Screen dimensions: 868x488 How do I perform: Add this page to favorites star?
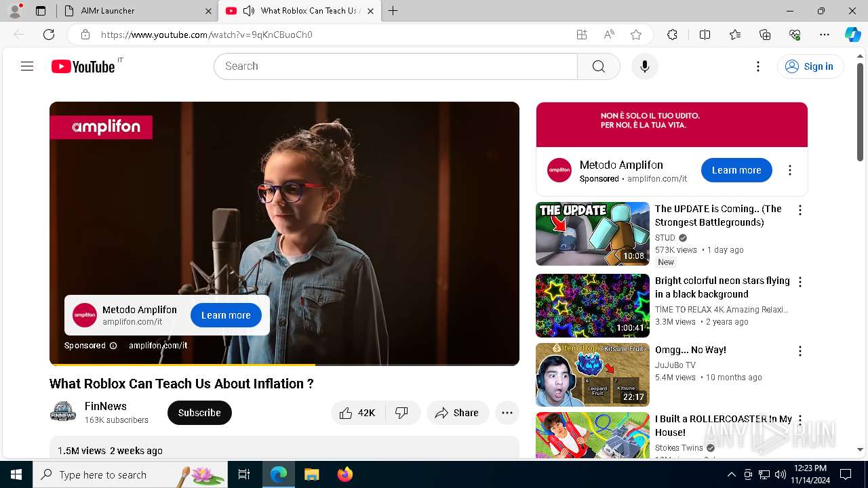click(x=635, y=35)
